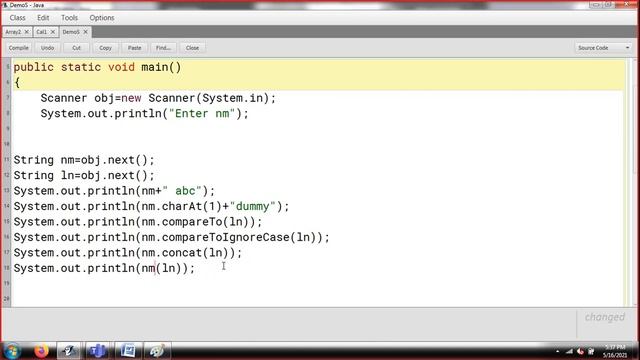The width and height of the screenshot is (640, 360).
Task: Click the println(nm+" abc") line
Action: coord(114,191)
